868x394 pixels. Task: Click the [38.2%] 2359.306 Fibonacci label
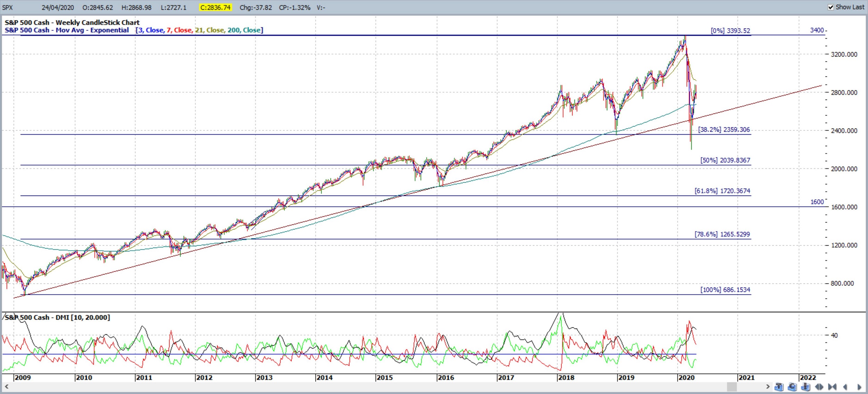click(x=724, y=129)
